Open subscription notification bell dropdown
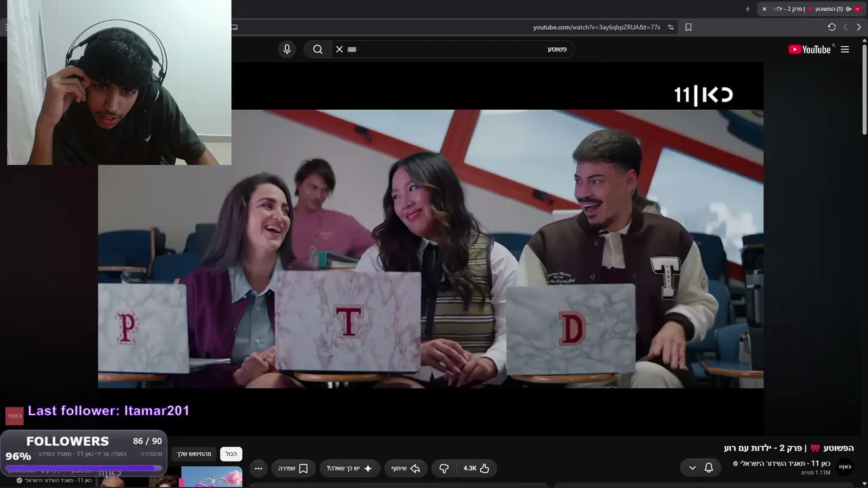The height and width of the screenshot is (488, 868). [701, 468]
